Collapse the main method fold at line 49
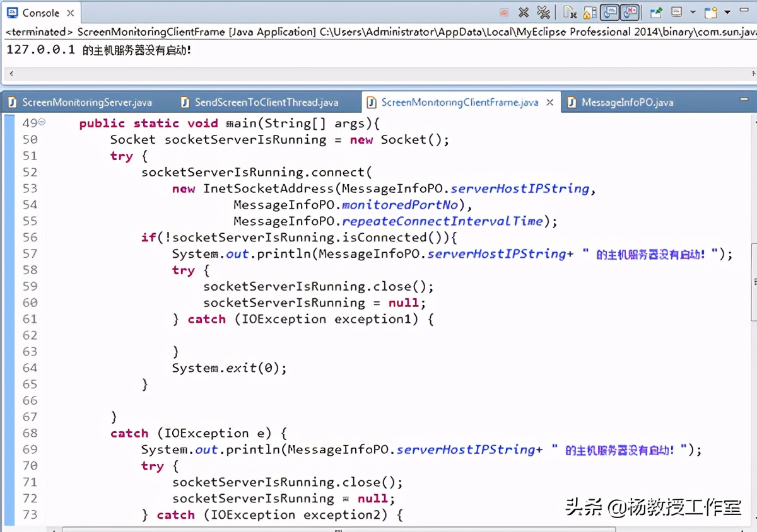 point(42,122)
